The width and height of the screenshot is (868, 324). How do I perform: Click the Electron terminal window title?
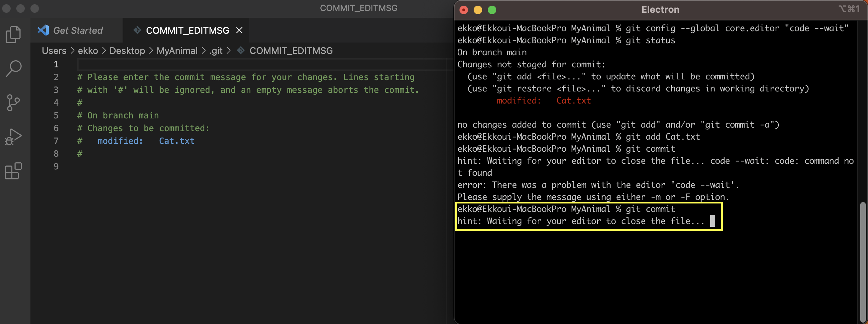[x=660, y=10]
